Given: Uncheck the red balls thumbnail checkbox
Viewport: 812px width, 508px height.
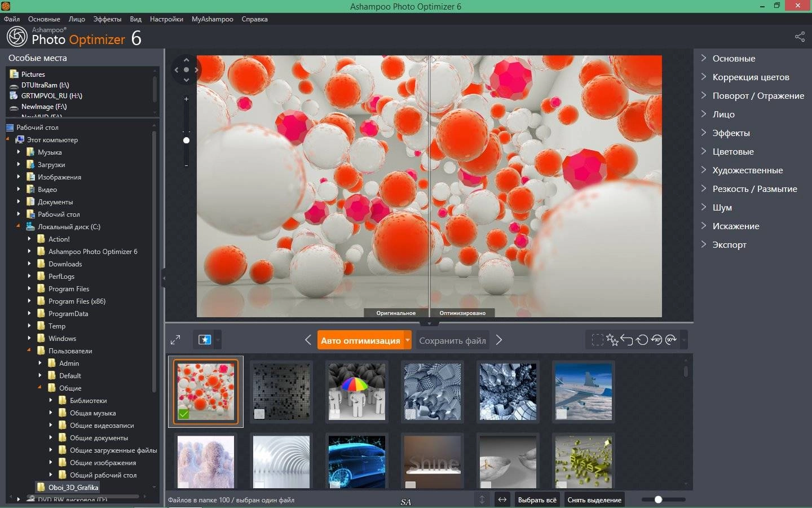Looking at the screenshot, I should (x=184, y=414).
